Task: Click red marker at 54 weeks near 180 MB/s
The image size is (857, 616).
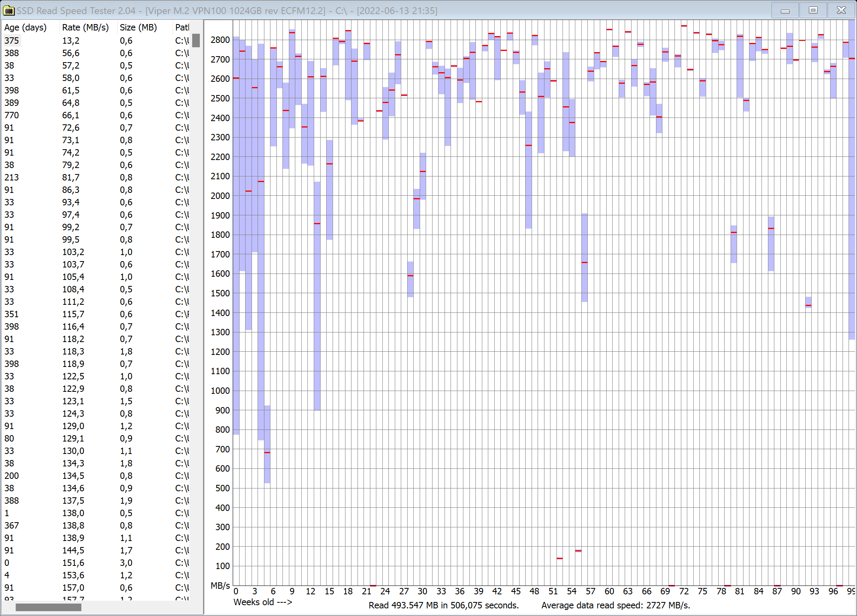Action: [x=578, y=551]
